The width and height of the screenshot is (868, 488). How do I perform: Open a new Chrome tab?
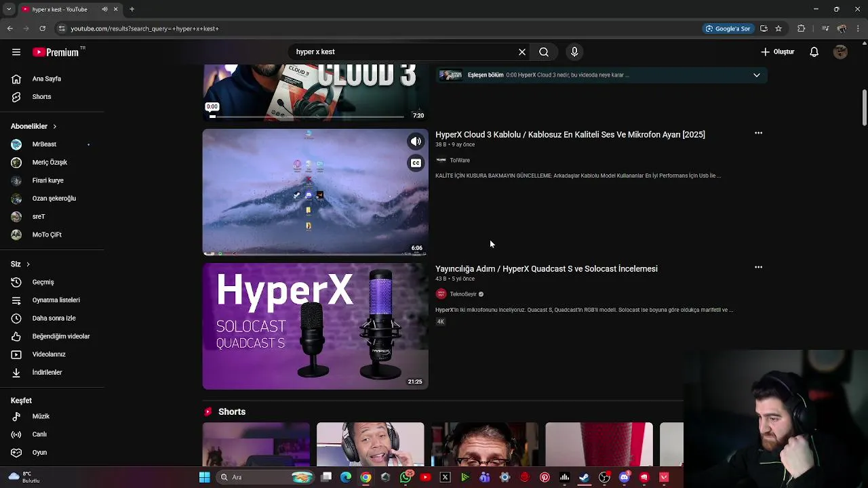(132, 9)
